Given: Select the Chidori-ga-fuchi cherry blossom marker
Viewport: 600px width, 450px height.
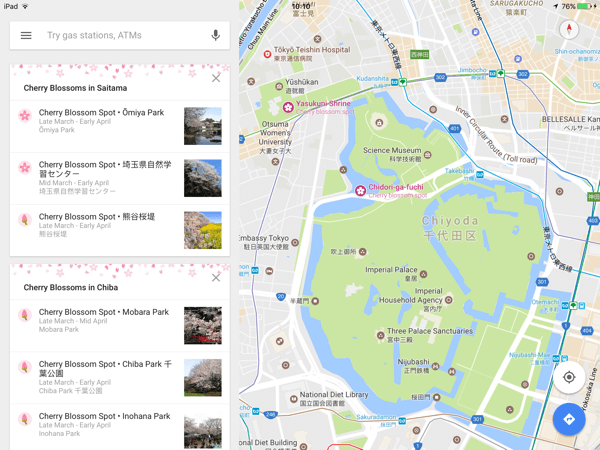Looking at the screenshot, I should [x=360, y=191].
